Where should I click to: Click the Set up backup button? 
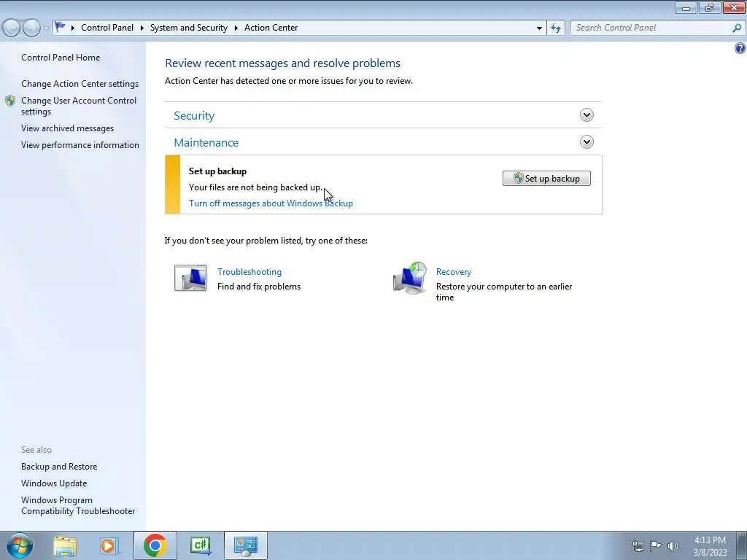point(546,179)
